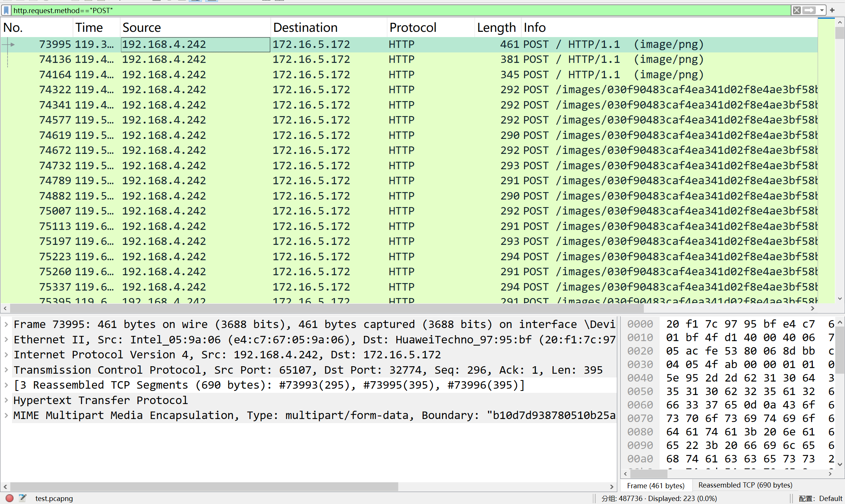Open the filter history dropdown arrow
This screenshot has width=845, height=504.
point(821,10)
